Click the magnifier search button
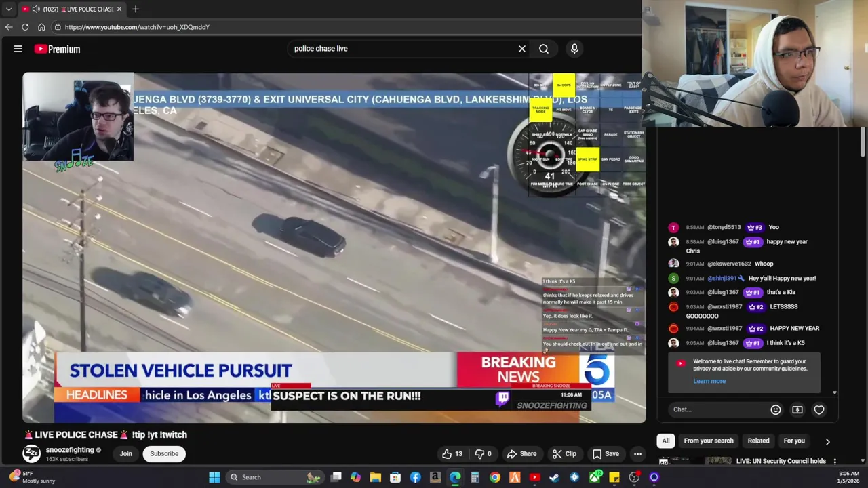The image size is (868, 488). click(x=544, y=49)
